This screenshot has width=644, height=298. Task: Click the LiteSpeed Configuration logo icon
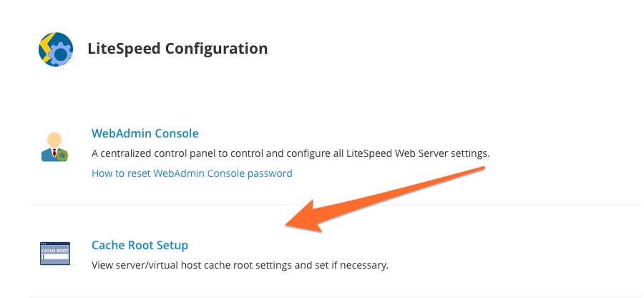pos(56,49)
